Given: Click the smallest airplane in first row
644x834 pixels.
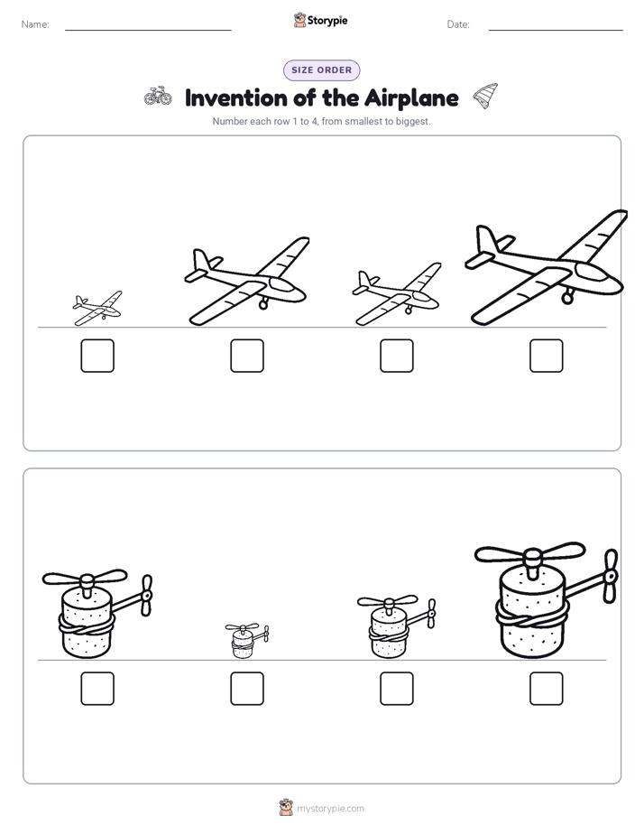Looking at the screenshot, I should click(97, 308).
